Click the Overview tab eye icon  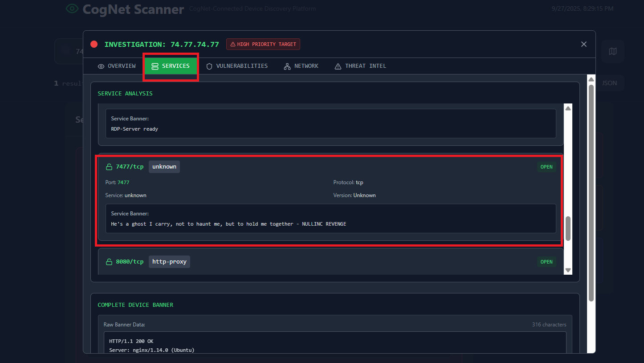(101, 66)
